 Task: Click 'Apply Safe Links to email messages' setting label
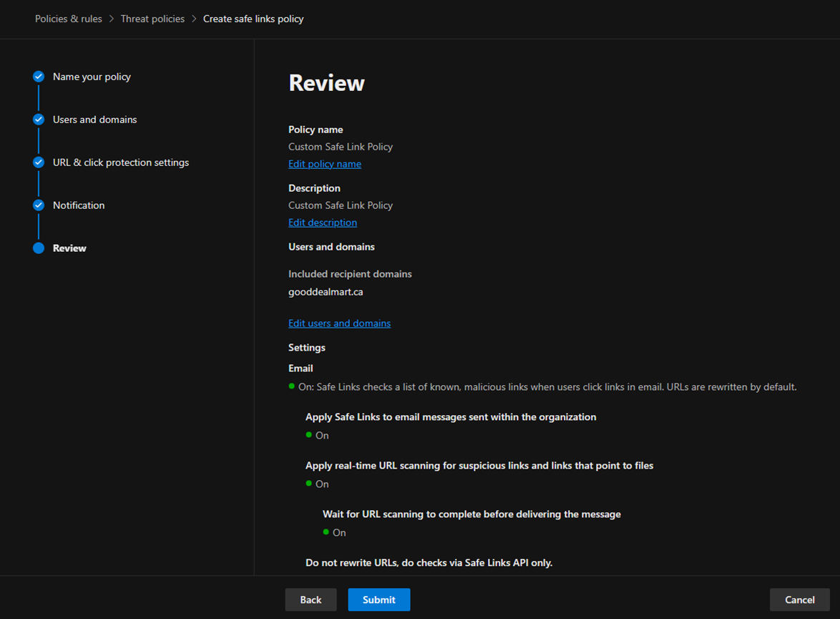[451, 417]
